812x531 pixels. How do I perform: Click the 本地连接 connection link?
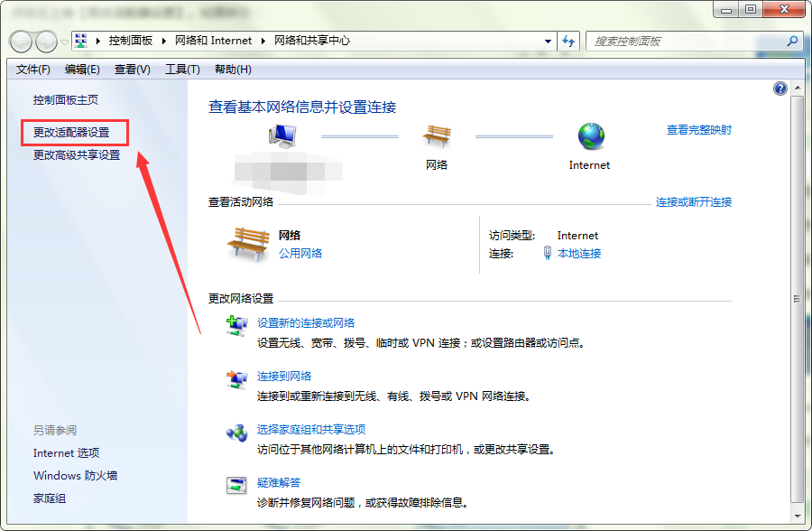coord(579,254)
